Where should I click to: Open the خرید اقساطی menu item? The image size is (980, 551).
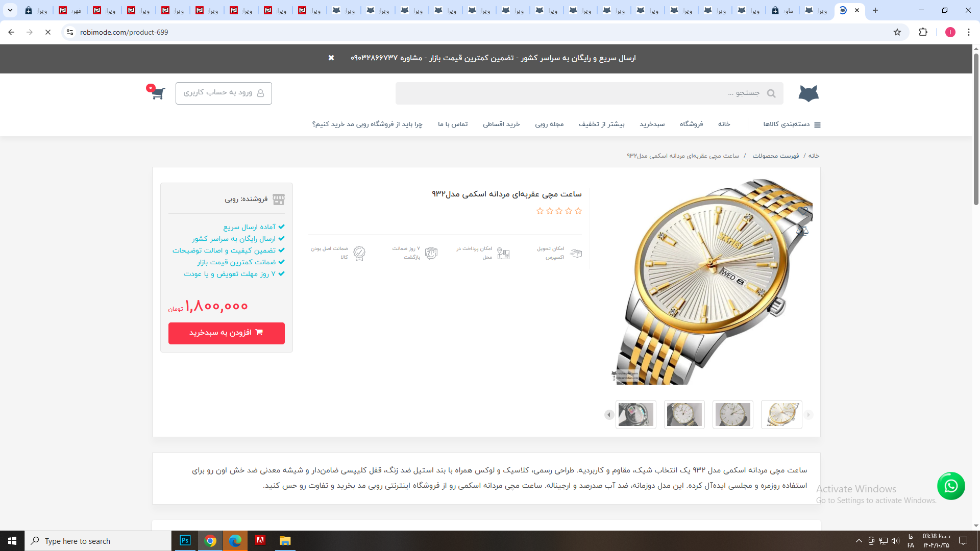tap(501, 124)
